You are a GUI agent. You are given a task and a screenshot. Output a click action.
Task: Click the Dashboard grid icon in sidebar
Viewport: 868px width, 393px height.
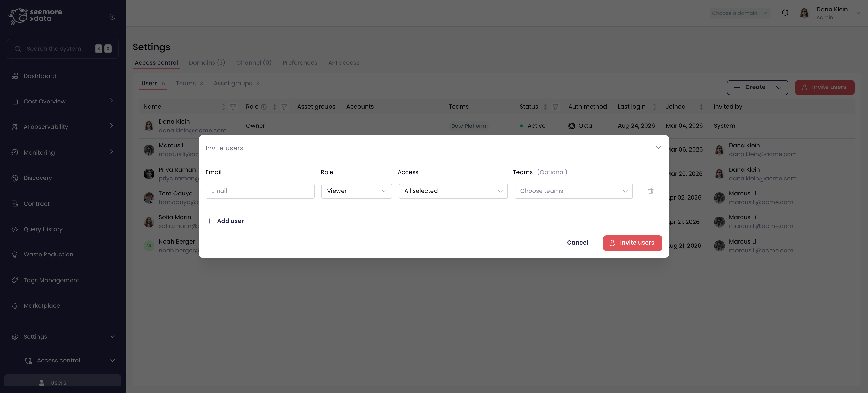coord(14,75)
